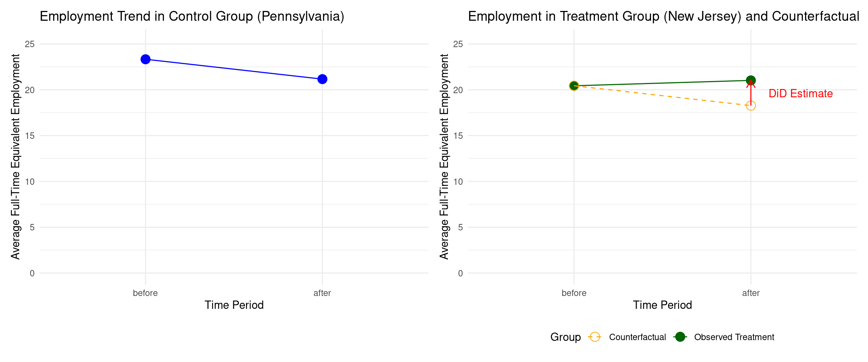Image resolution: width=868 pixels, height=362 pixels.
Task: Select the hollow orange counterfactual "after" point
Action: coord(751,106)
